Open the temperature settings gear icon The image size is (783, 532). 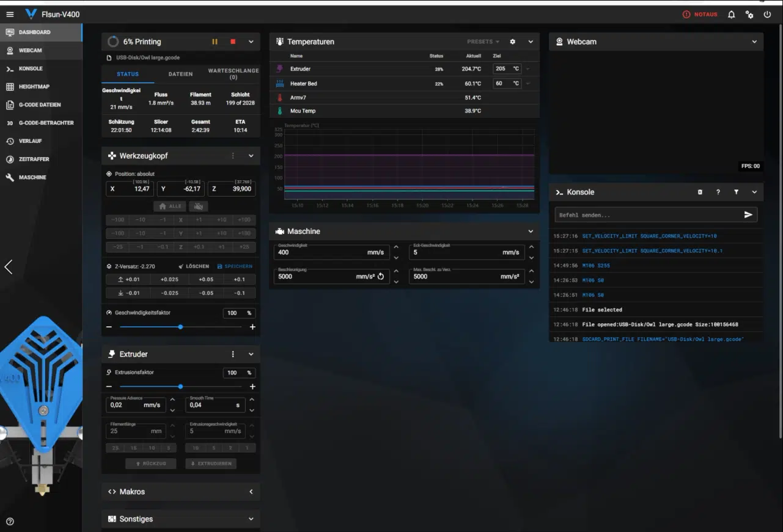pos(512,42)
